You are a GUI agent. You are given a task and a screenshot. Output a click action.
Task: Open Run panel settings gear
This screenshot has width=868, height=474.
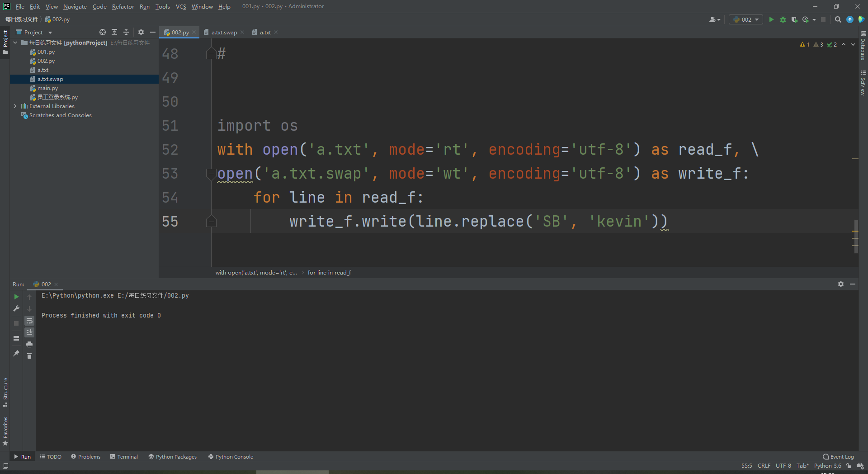841,284
